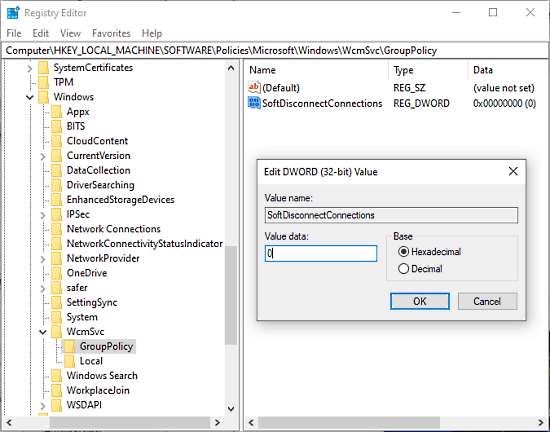Click the Value data input field

[x=321, y=253]
